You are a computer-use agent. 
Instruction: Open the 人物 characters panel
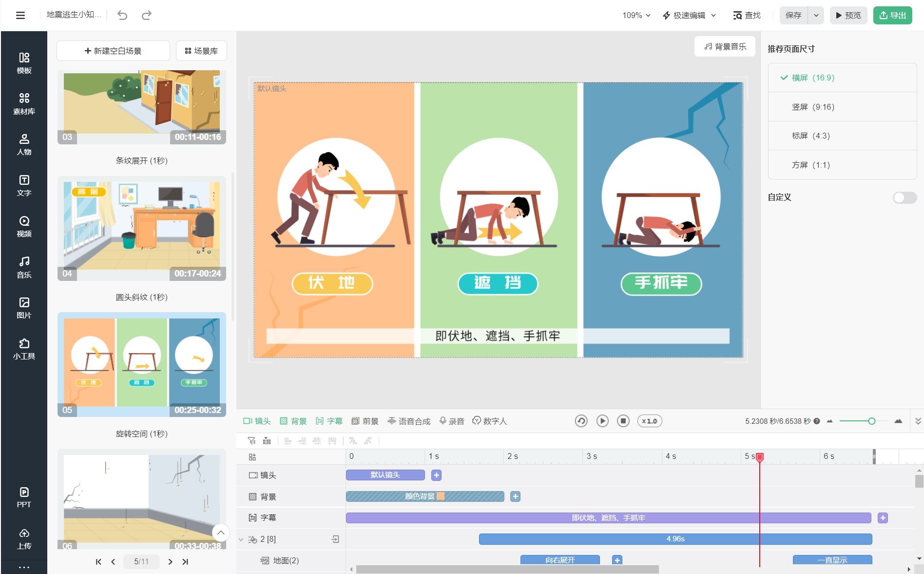click(24, 145)
